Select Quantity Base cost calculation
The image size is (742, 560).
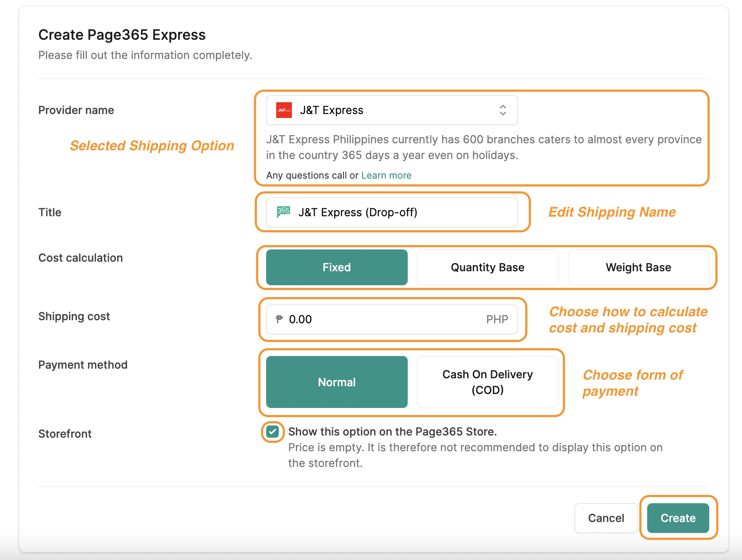coord(488,267)
